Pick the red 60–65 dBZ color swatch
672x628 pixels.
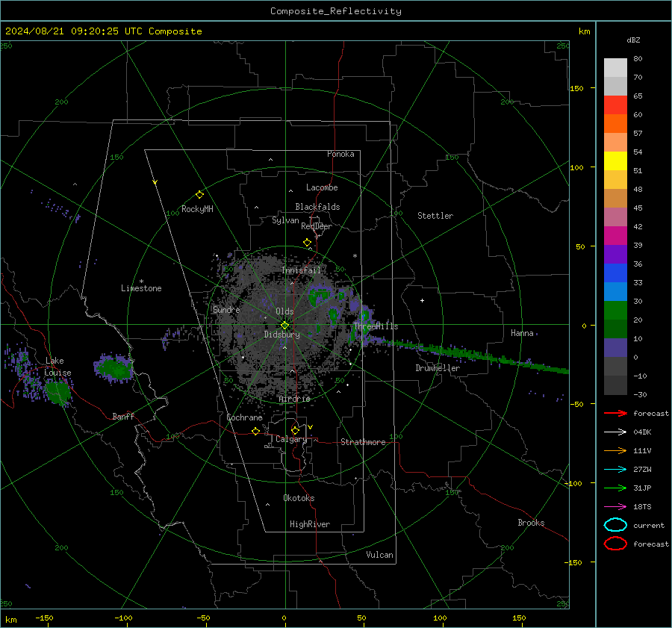tap(615, 105)
